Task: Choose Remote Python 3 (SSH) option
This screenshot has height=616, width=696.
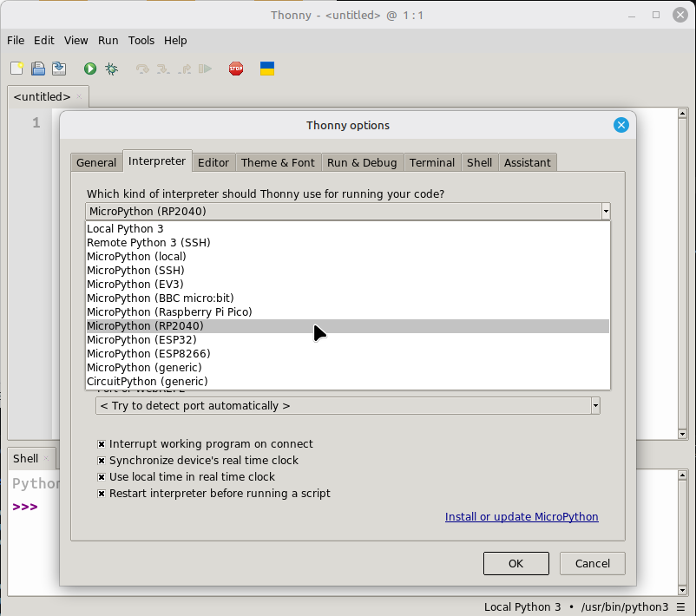Action: point(347,242)
